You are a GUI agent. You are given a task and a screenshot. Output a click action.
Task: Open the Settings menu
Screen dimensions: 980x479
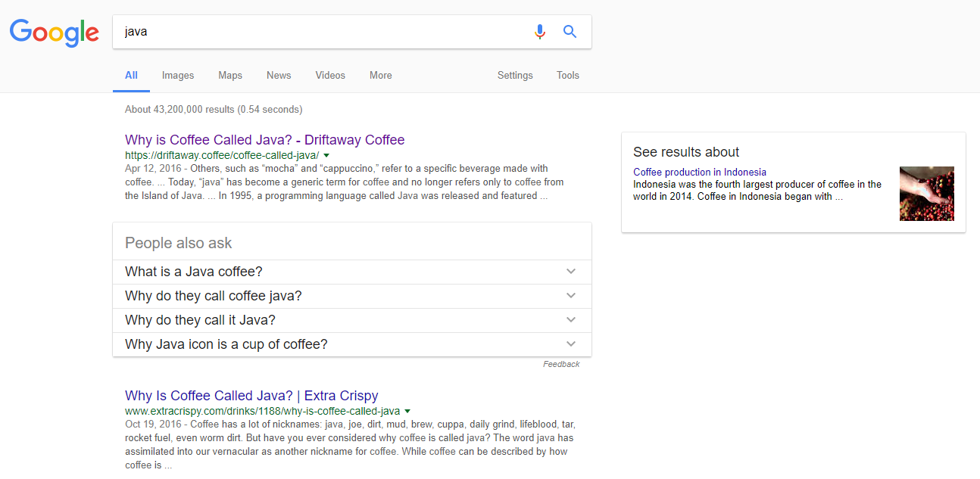coord(515,76)
